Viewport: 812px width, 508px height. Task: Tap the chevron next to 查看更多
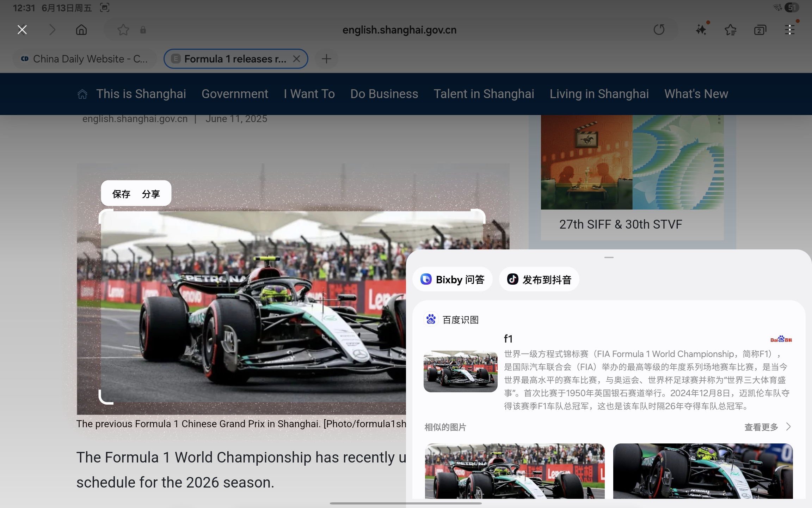(x=788, y=427)
